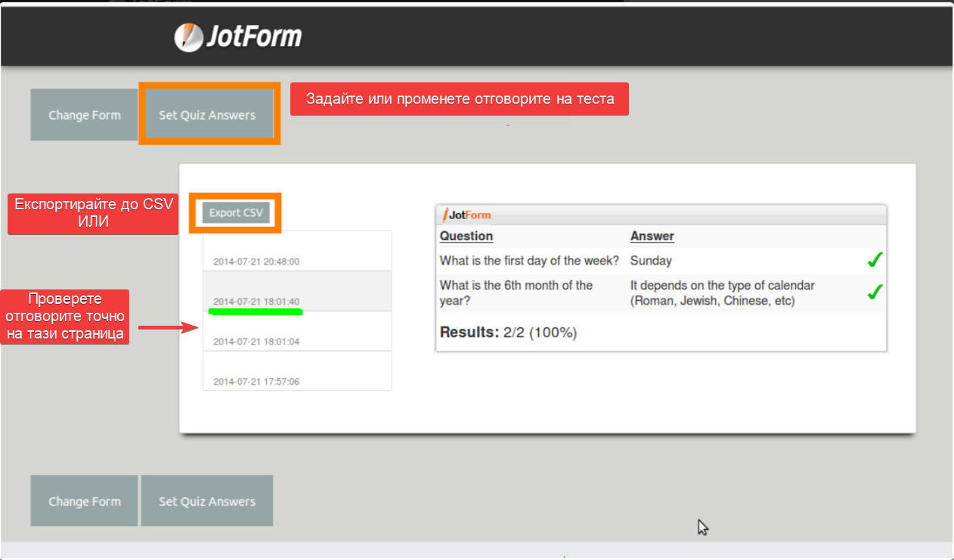Click the Results 2/2 (100%) score text
Screen dimensions: 954x560
pos(508,333)
